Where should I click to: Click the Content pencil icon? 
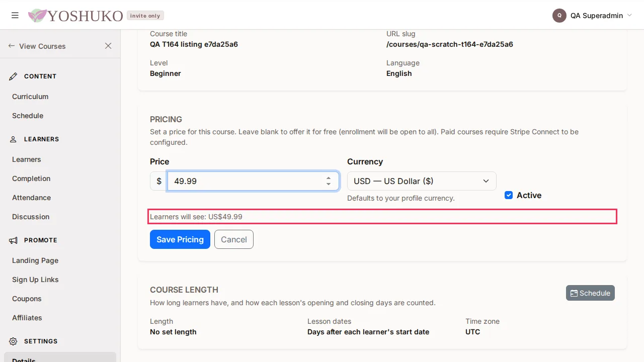tap(14, 76)
